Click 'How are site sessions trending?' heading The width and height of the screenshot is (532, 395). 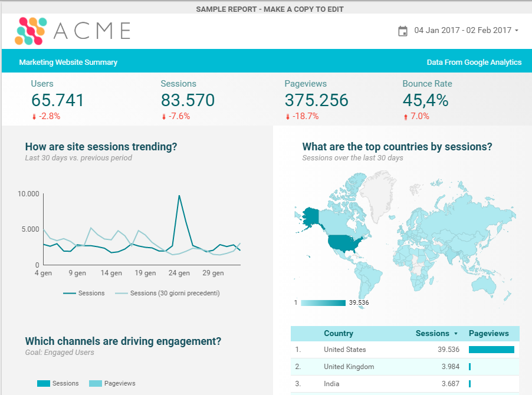pos(101,147)
